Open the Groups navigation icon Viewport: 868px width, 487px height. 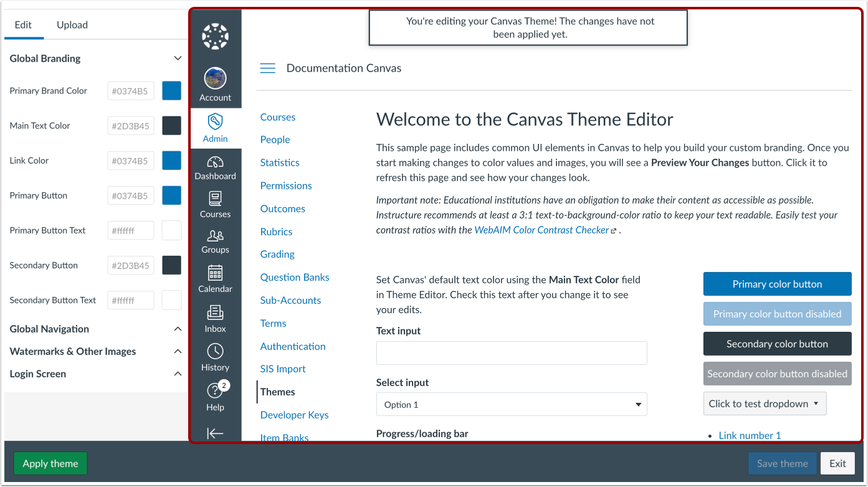(215, 241)
